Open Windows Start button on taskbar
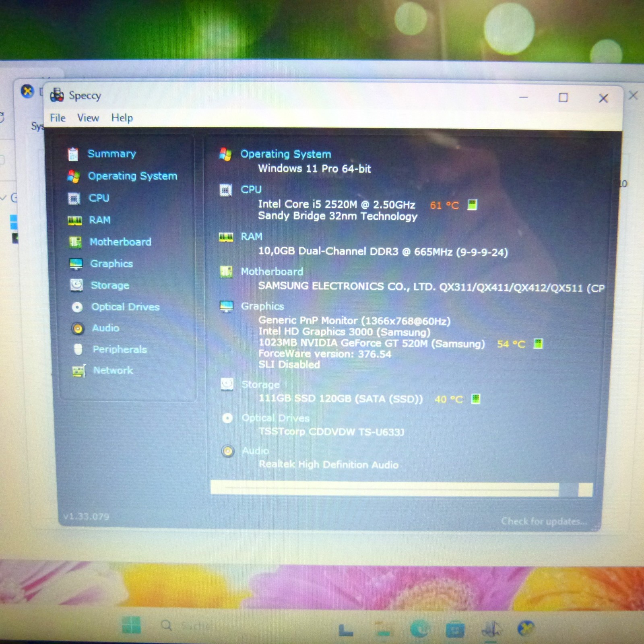 pos(131,625)
